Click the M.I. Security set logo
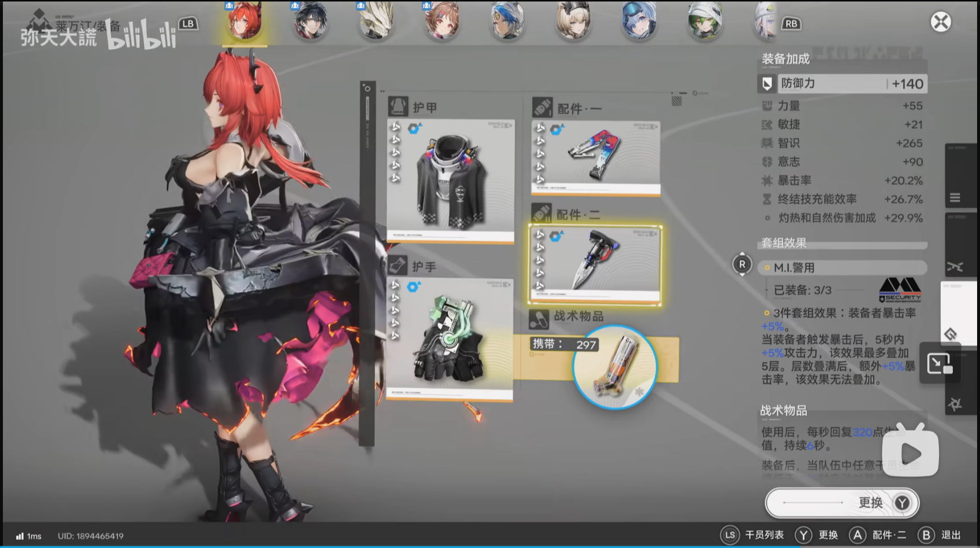 pyautogui.click(x=900, y=290)
